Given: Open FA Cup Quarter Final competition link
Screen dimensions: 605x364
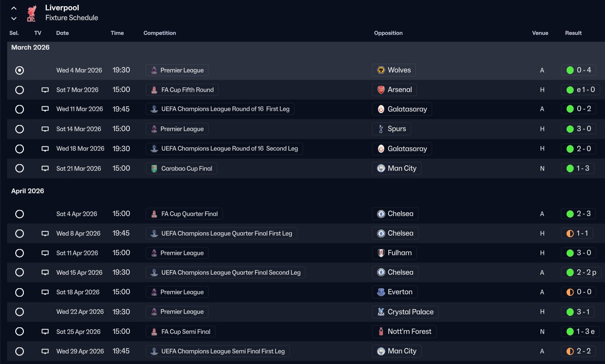Looking at the screenshot, I should click(x=184, y=214).
